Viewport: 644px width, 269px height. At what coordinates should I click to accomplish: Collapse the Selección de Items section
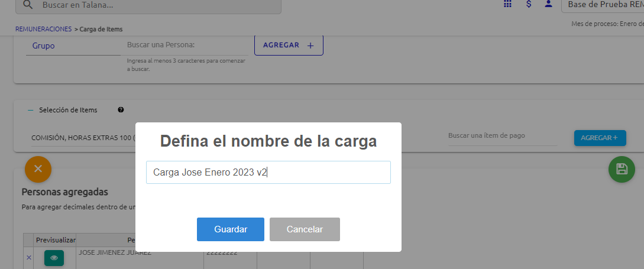pos(31,110)
